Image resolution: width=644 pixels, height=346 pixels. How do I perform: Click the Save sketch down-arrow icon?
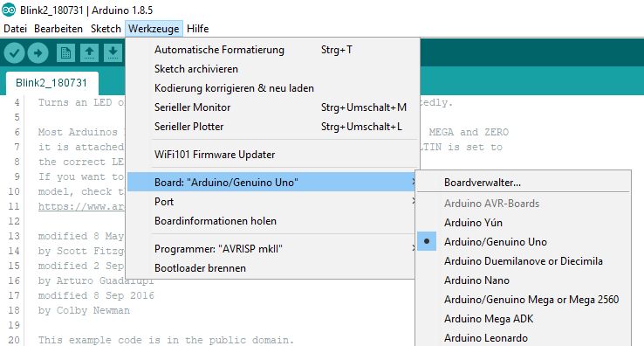113,53
